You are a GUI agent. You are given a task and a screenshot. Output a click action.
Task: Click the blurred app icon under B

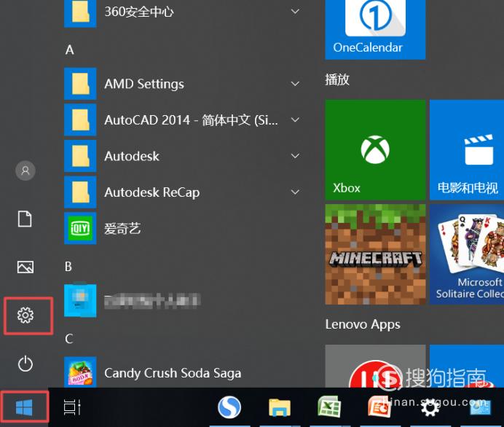point(80,300)
